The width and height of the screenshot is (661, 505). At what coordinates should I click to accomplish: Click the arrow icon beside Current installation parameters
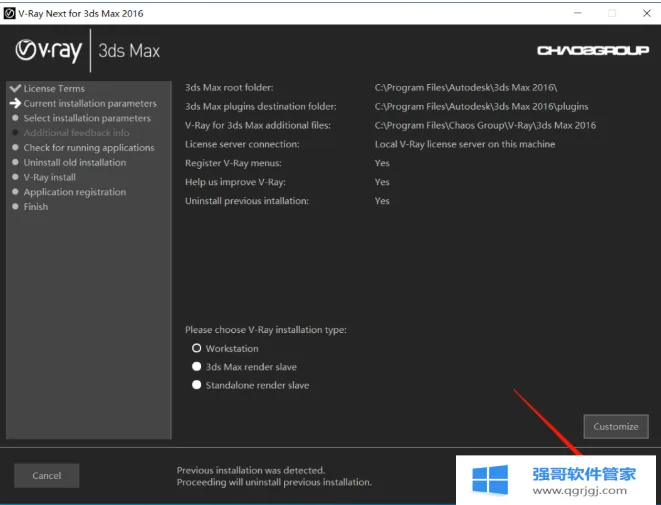pyautogui.click(x=15, y=103)
